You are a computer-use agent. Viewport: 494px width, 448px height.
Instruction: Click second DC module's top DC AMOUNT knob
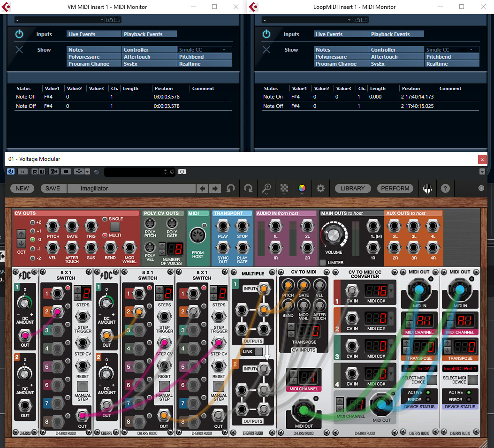point(106,303)
